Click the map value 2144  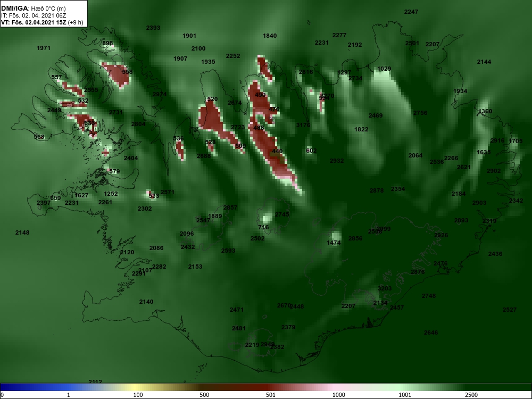click(x=484, y=62)
